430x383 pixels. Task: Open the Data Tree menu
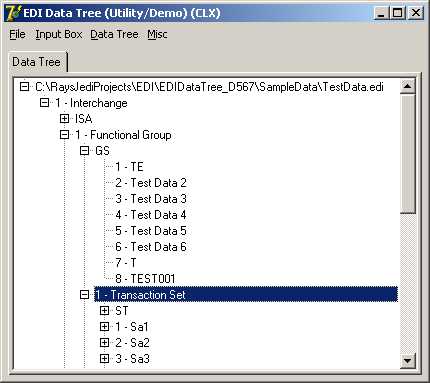tap(114, 34)
